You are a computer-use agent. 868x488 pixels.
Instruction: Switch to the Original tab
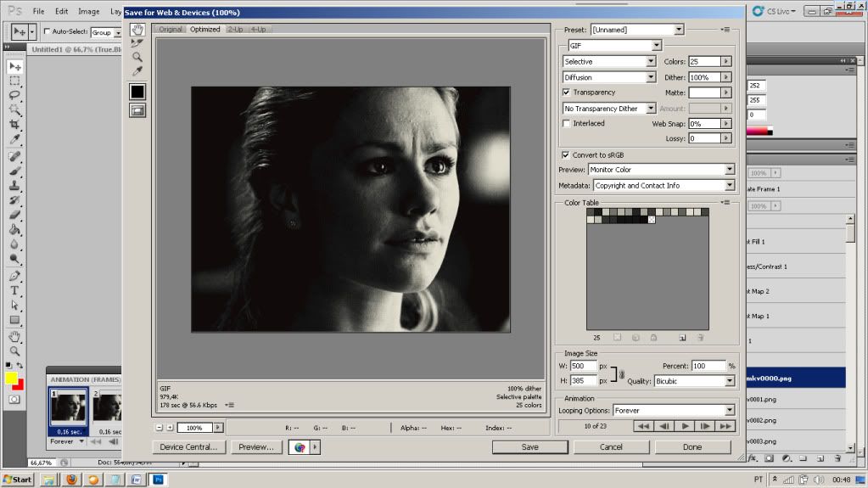(x=171, y=29)
